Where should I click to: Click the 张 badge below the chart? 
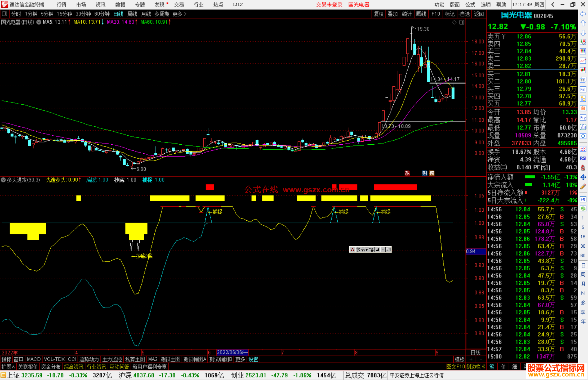[x=407, y=173]
